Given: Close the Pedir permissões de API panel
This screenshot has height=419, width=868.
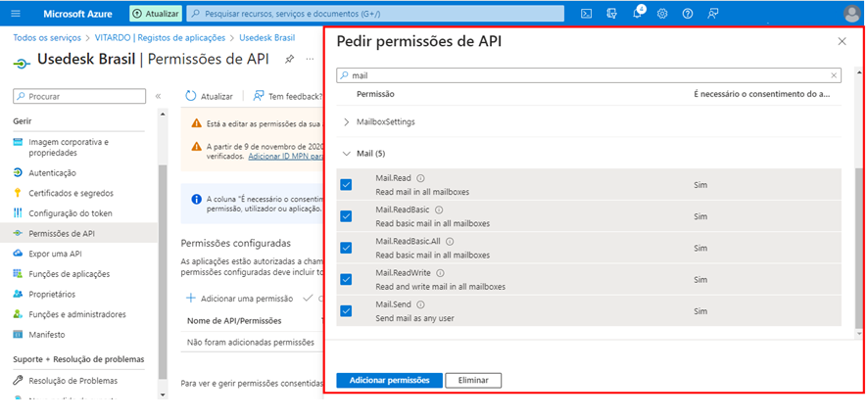Looking at the screenshot, I should (x=842, y=41).
